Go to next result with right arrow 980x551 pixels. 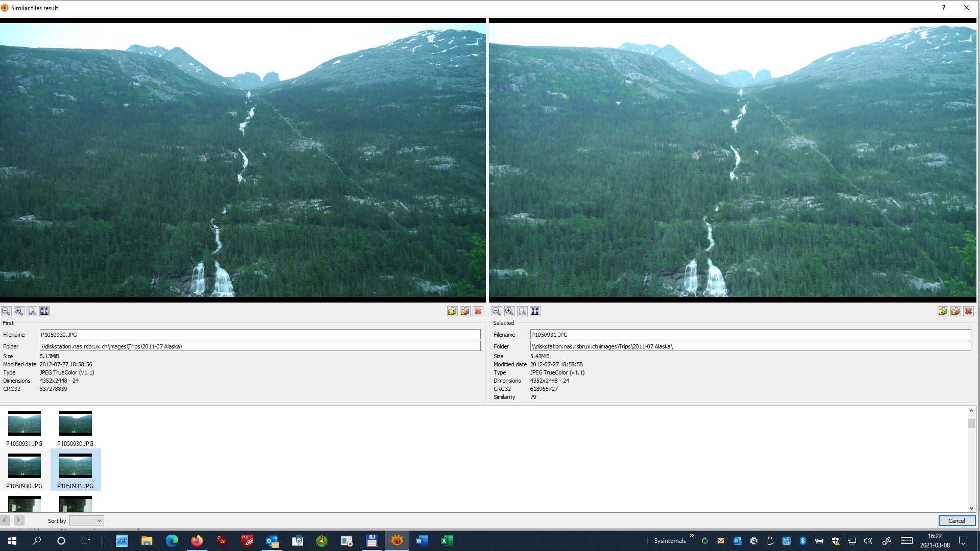pyautogui.click(x=19, y=520)
